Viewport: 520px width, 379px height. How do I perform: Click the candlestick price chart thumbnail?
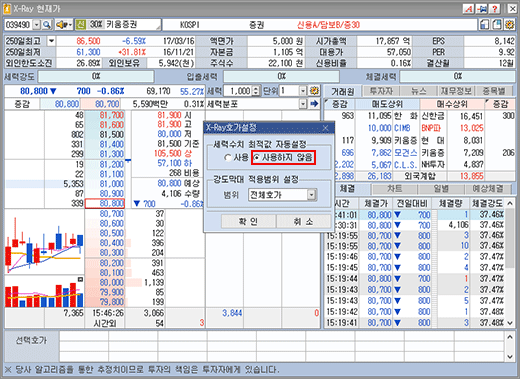pyautogui.click(x=44, y=242)
